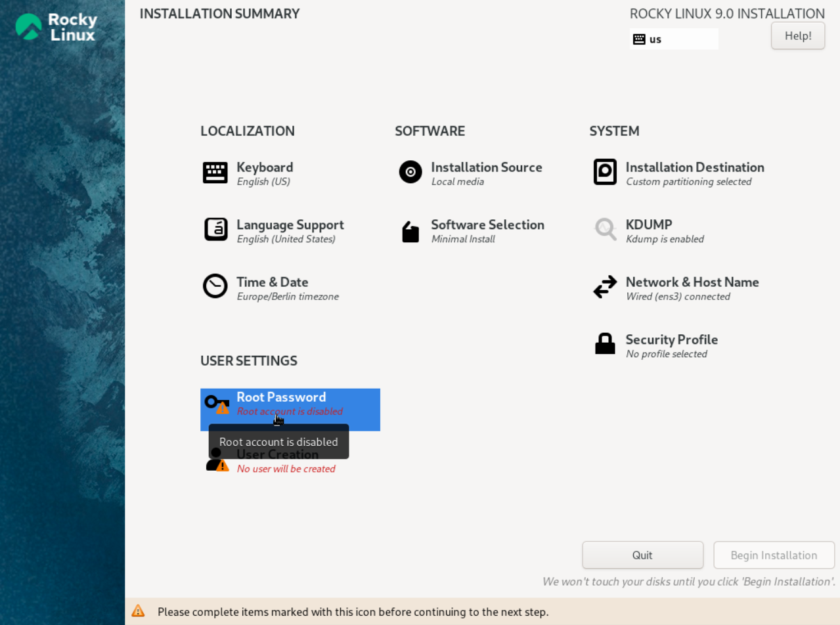Click the Help! button
Viewport: 840px width, 625px height.
point(798,35)
